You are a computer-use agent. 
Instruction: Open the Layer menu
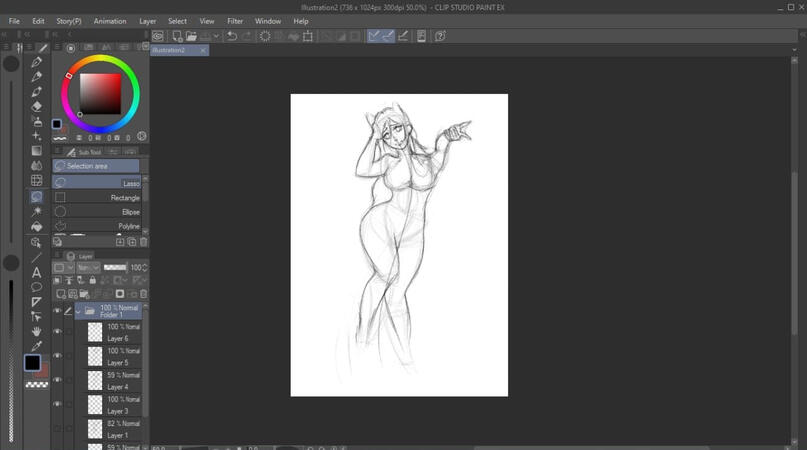pyautogui.click(x=148, y=21)
